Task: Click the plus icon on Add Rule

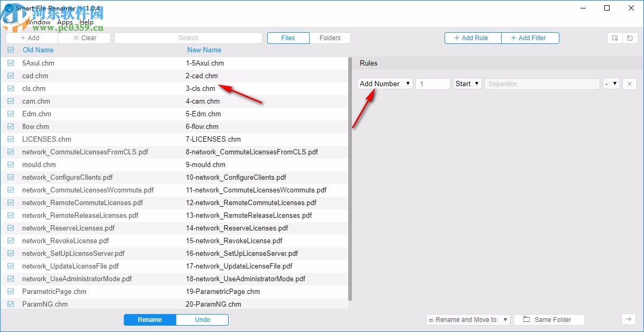Action: tap(456, 38)
